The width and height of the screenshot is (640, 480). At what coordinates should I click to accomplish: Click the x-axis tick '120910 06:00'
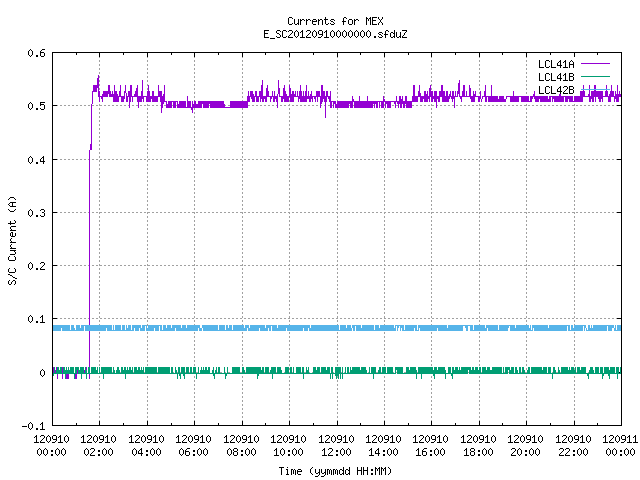point(193,446)
